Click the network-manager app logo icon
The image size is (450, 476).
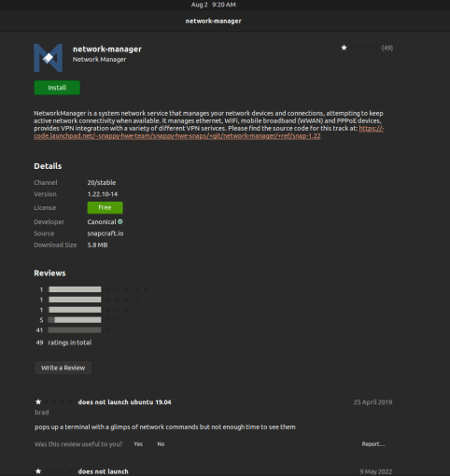(x=49, y=58)
